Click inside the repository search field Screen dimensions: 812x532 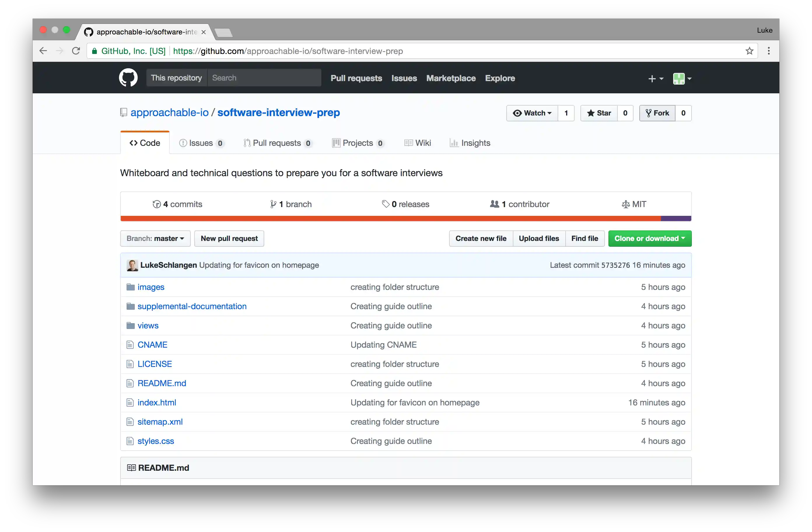click(265, 78)
